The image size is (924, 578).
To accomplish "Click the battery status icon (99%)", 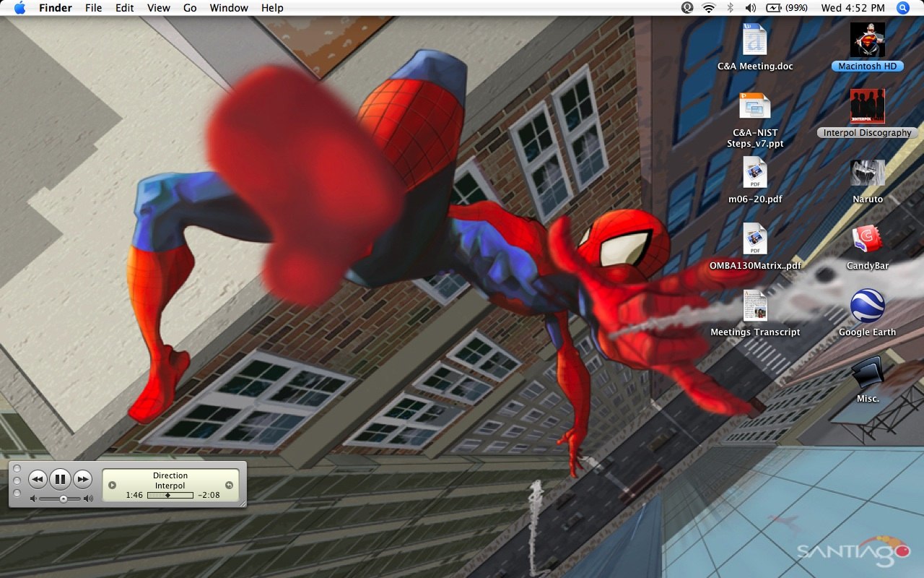I will pyautogui.click(x=787, y=8).
